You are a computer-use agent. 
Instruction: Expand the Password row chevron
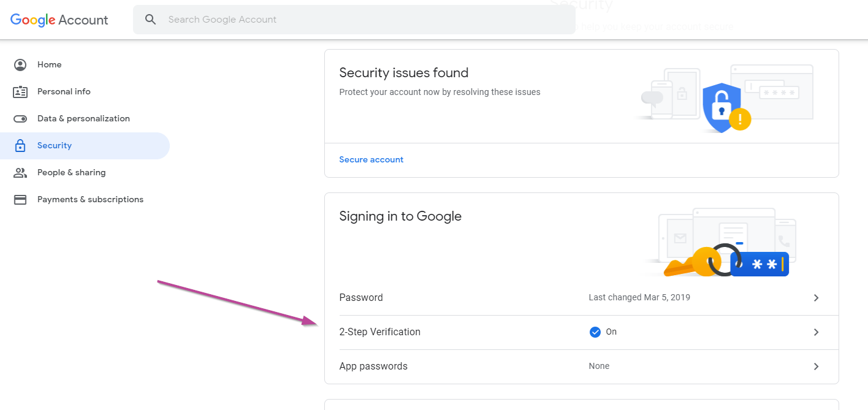(x=816, y=298)
